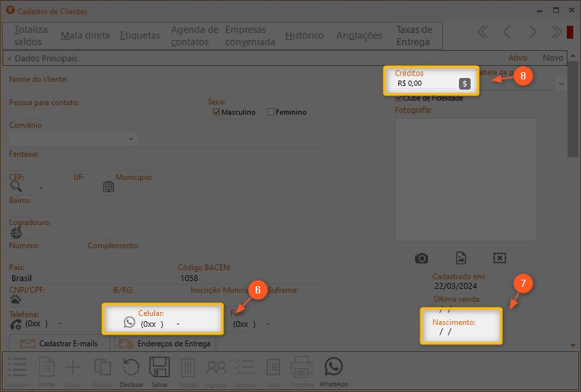Click the Cadastrar E-mails button
Viewport: 581px width, 392px height.
coord(59,344)
